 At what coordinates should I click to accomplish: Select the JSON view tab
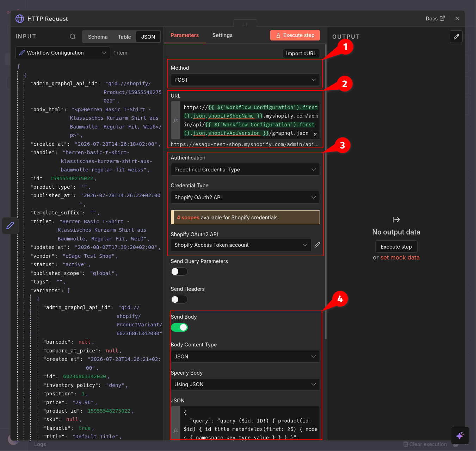click(x=148, y=37)
